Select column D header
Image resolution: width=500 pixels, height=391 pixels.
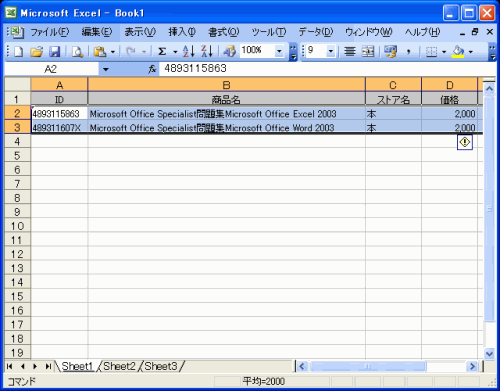click(x=450, y=85)
